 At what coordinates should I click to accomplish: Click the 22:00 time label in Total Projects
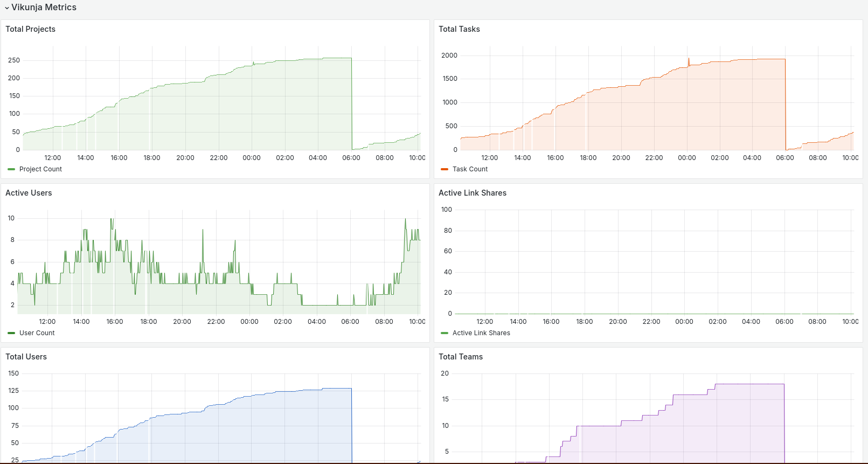(x=219, y=158)
